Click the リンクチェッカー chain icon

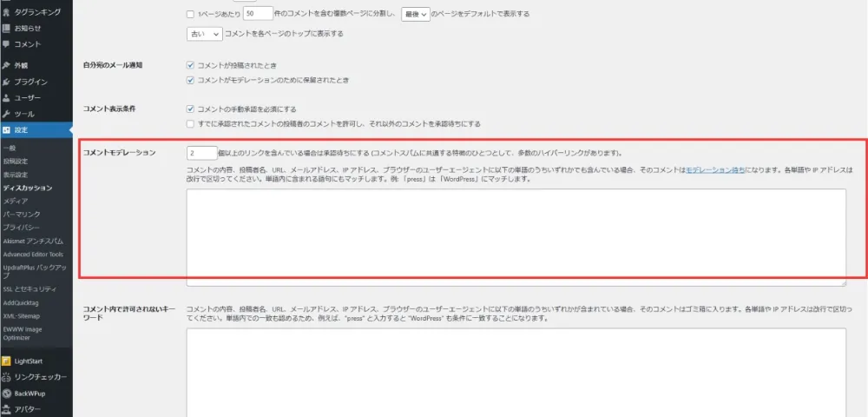(x=6, y=377)
